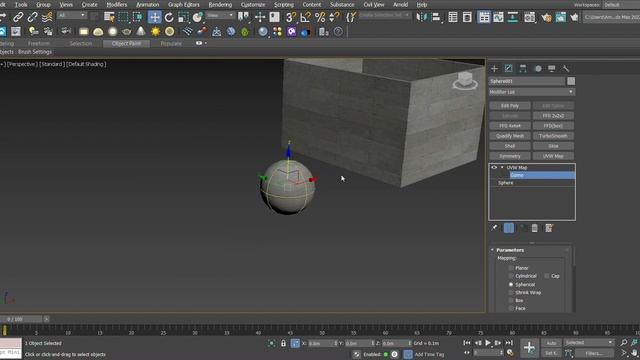Click the Configure Modifier Sets icon
The width and height of the screenshot is (640, 360).
coord(549,228)
